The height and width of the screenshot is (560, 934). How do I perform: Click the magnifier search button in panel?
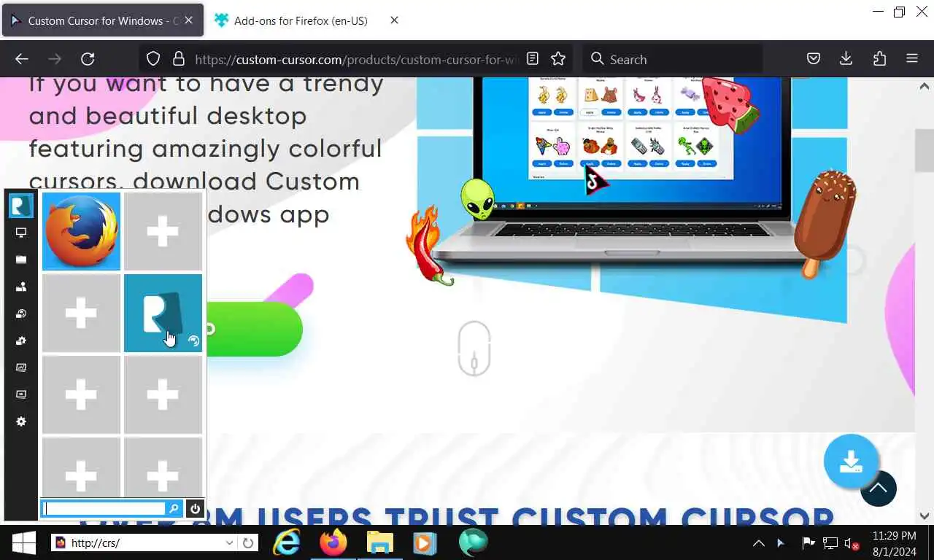(x=174, y=509)
